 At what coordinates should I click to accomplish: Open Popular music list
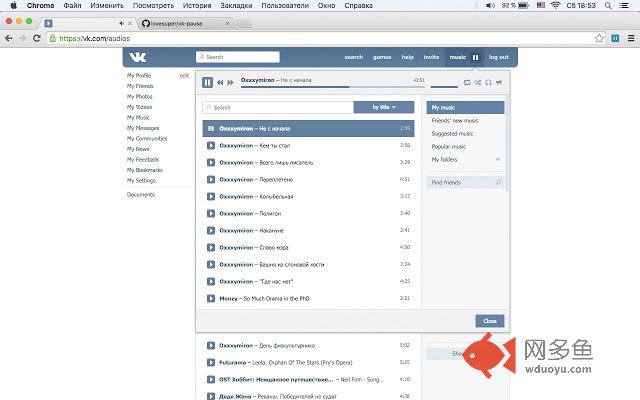click(x=449, y=147)
